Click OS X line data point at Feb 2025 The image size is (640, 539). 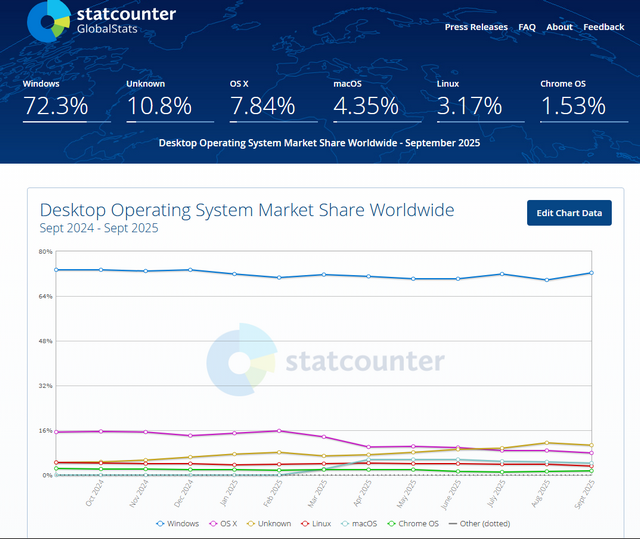(x=279, y=431)
